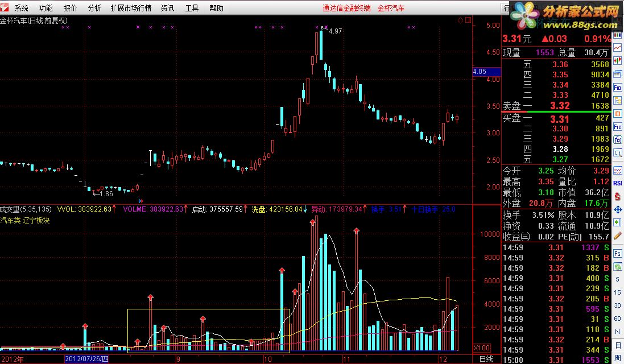624x364 pixels.
Task: Click the red S icon in sidebar
Action: click(x=618, y=196)
